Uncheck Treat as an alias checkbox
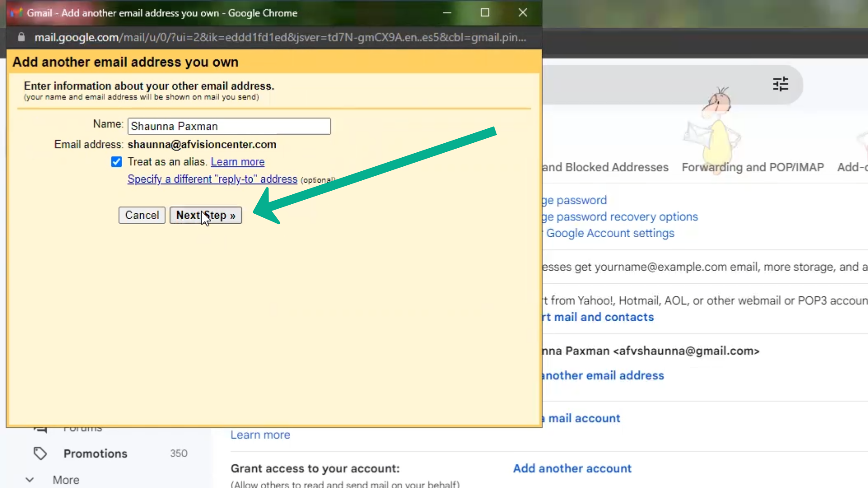Screen dimensions: 868x488 [x=116, y=162]
